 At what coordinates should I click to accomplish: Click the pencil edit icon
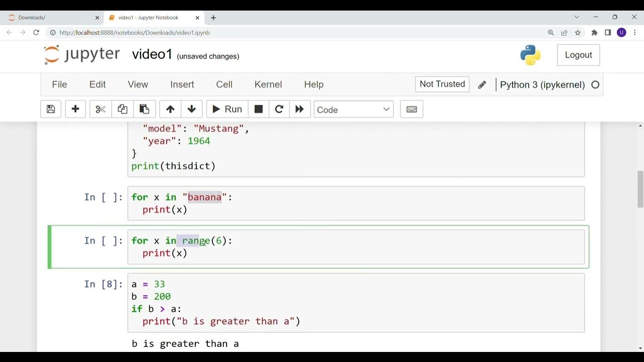[x=482, y=84]
